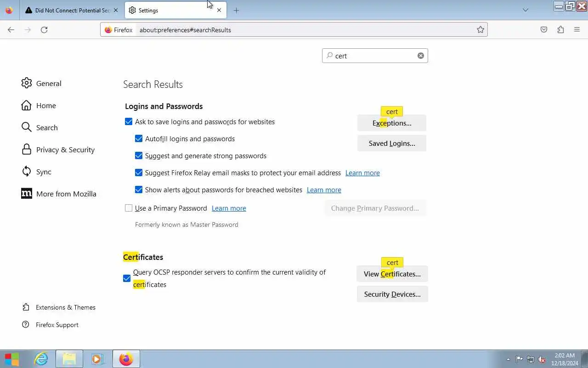Open Home settings category

coord(39,105)
